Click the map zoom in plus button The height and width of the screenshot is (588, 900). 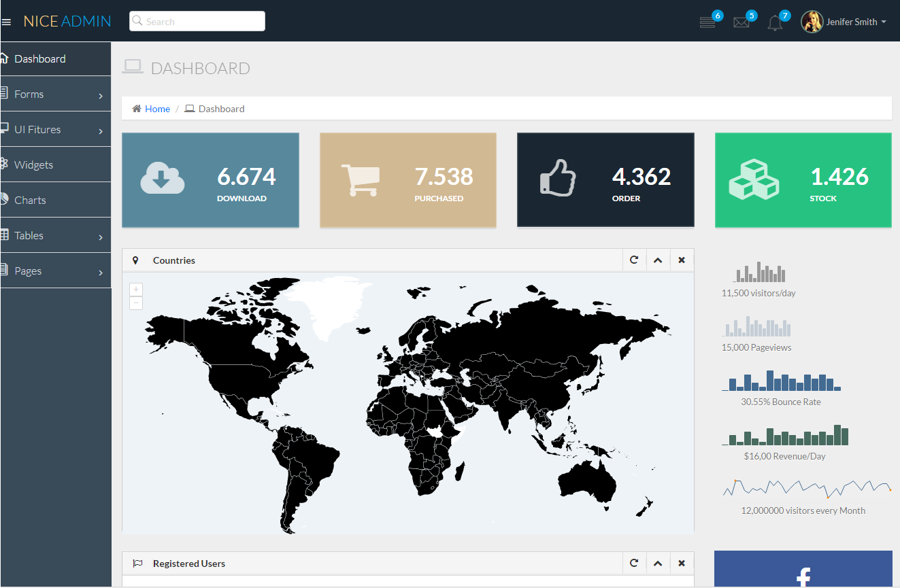click(x=136, y=290)
